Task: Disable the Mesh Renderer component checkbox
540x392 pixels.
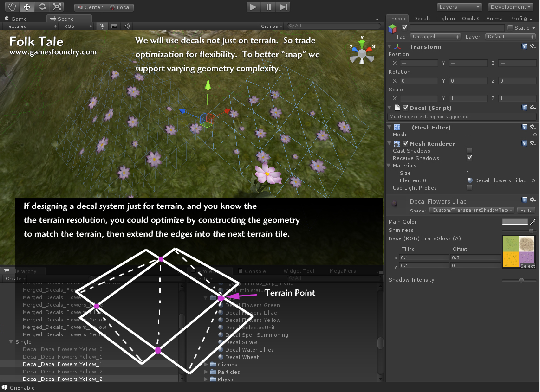Action: pos(405,143)
